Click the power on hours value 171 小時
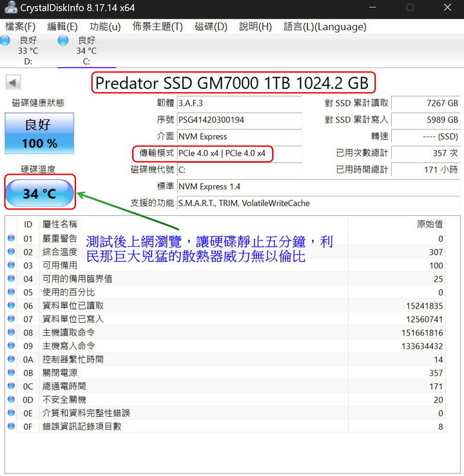This screenshot has width=464, height=476. 426,169
